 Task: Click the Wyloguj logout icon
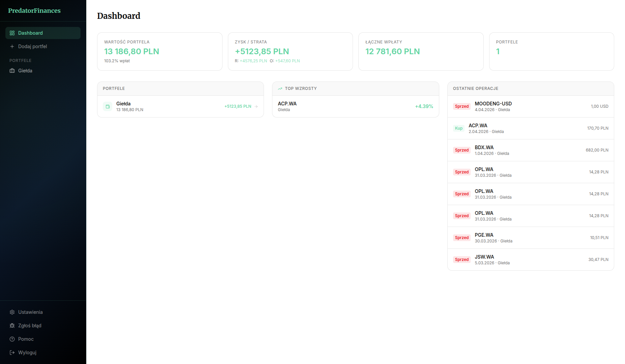point(12,353)
